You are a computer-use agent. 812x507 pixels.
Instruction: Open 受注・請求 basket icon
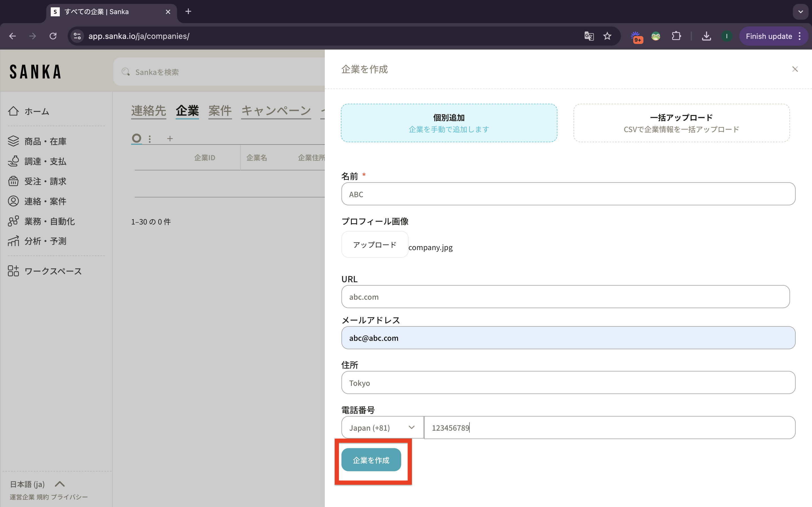coord(14,181)
